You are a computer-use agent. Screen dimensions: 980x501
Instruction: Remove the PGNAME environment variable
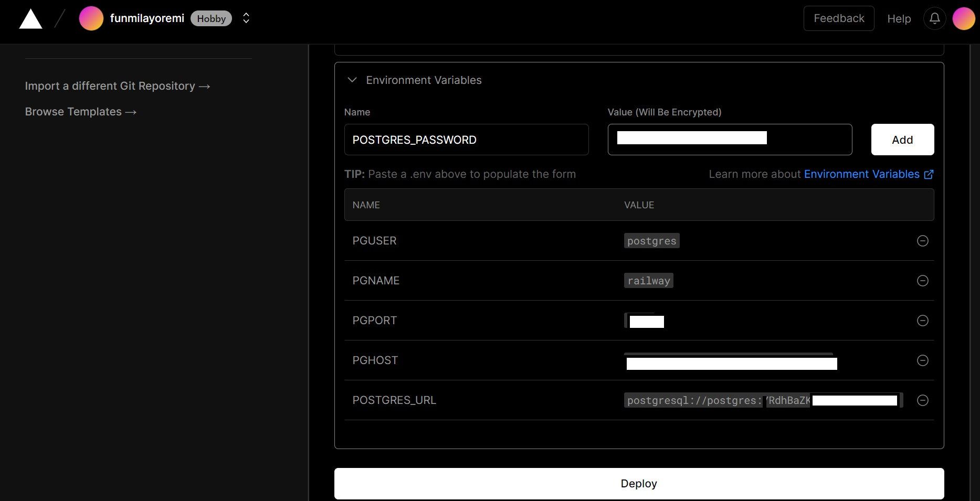coord(922,281)
